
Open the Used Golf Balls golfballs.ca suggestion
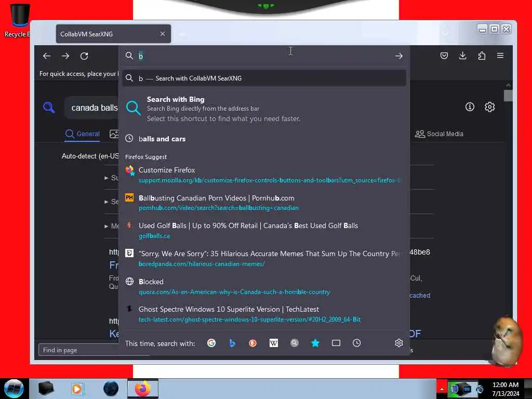[x=264, y=230]
